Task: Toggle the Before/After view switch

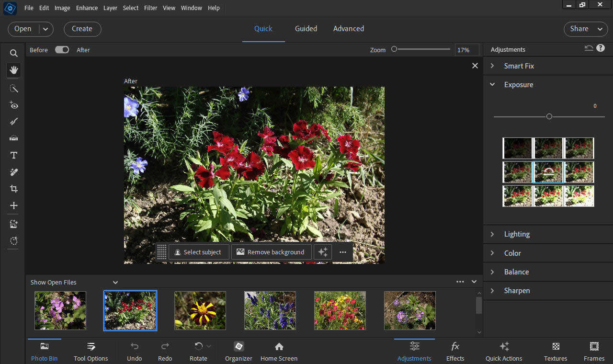Action: [x=62, y=50]
